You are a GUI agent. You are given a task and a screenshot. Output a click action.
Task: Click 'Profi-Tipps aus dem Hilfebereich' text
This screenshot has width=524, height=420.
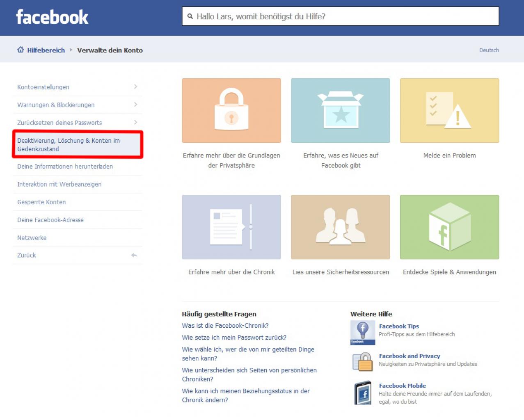click(417, 334)
